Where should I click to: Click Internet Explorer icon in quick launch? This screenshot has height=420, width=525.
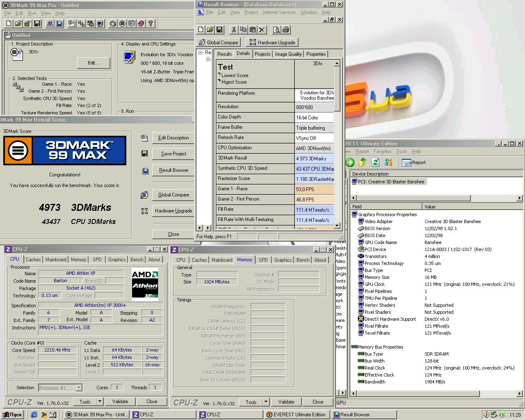click(x=34, y=415)
